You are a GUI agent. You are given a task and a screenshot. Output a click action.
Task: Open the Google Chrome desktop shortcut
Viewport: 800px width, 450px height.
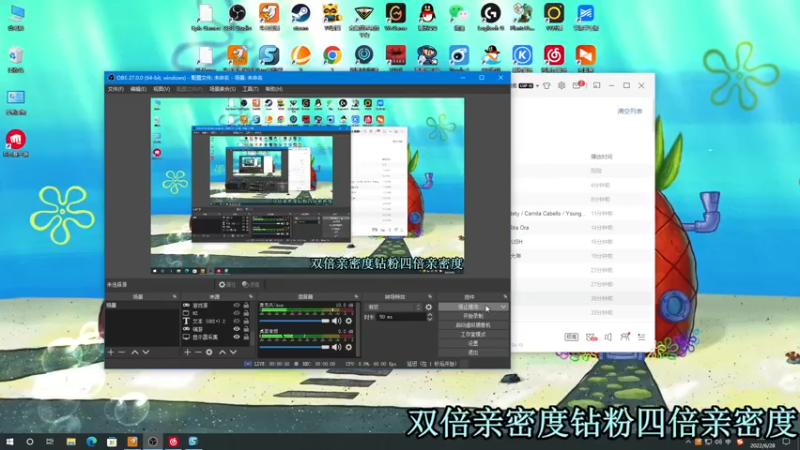(332, 58)
